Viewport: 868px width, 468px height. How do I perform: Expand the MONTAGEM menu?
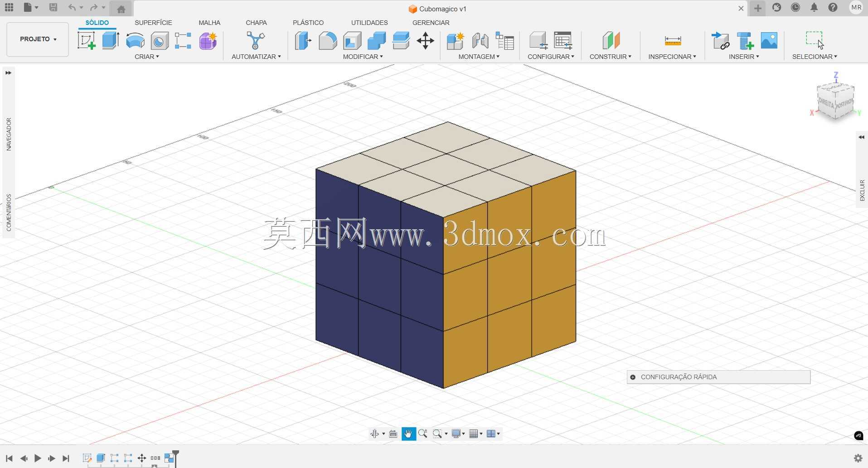coord(479,57)
